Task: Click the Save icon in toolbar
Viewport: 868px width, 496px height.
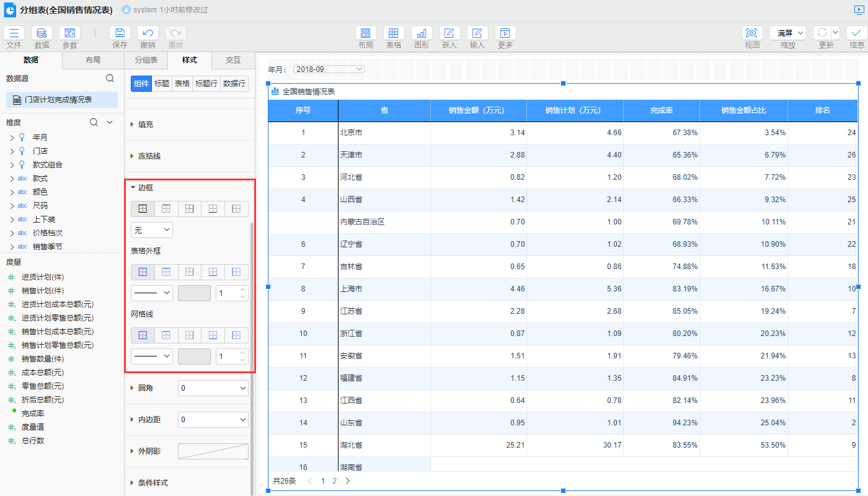Action: coord(120,33)
